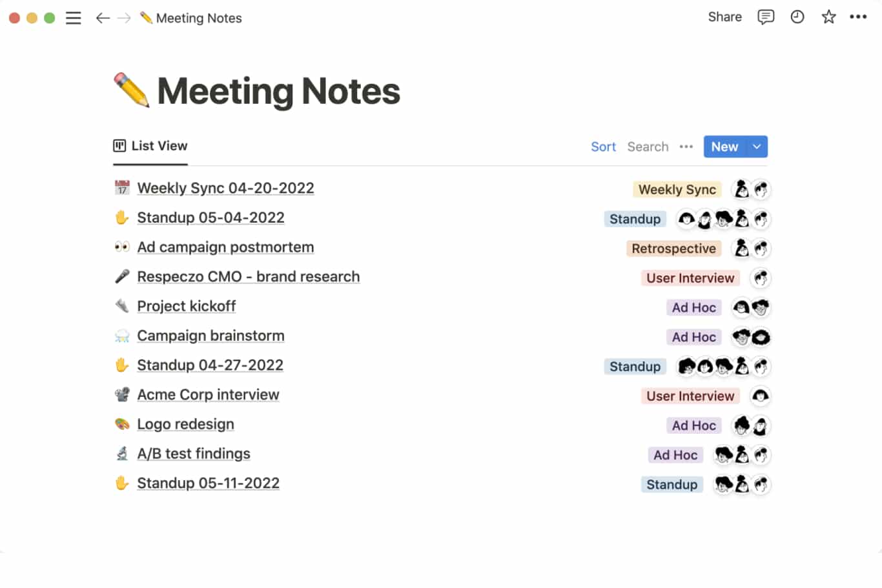The image size is (882, 588).
Task: Open the comments panel icon
Action: click(765, 17)
